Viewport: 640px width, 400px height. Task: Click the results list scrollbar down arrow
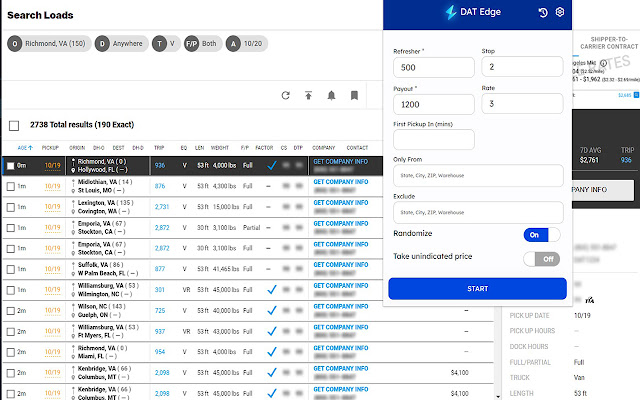point(498,396)
